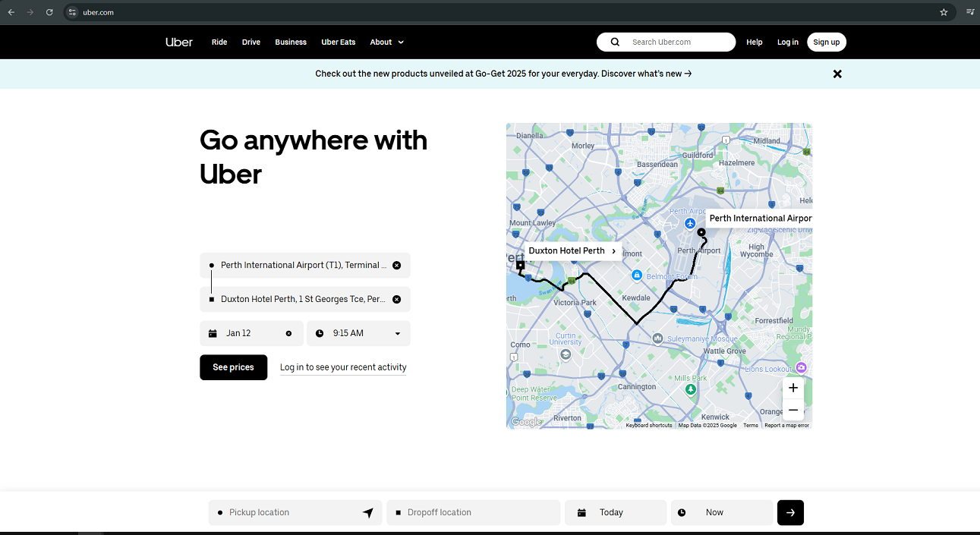Open Log in to see your recent activity

[x=343, y=367]
